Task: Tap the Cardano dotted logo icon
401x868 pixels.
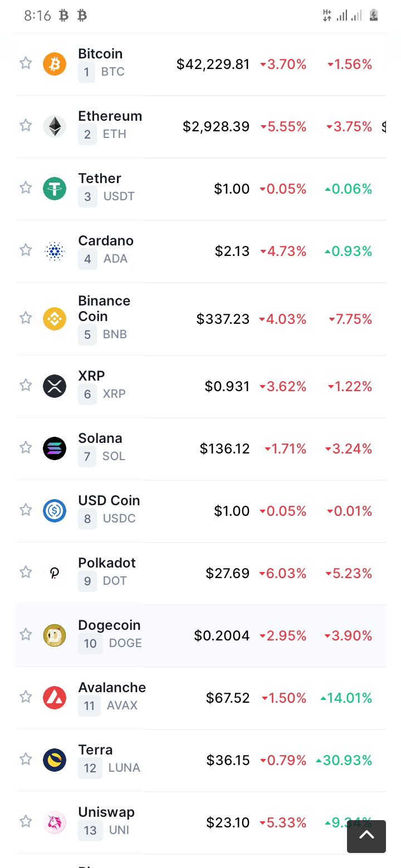Action: pyautogui.click(x=55, y=251)
